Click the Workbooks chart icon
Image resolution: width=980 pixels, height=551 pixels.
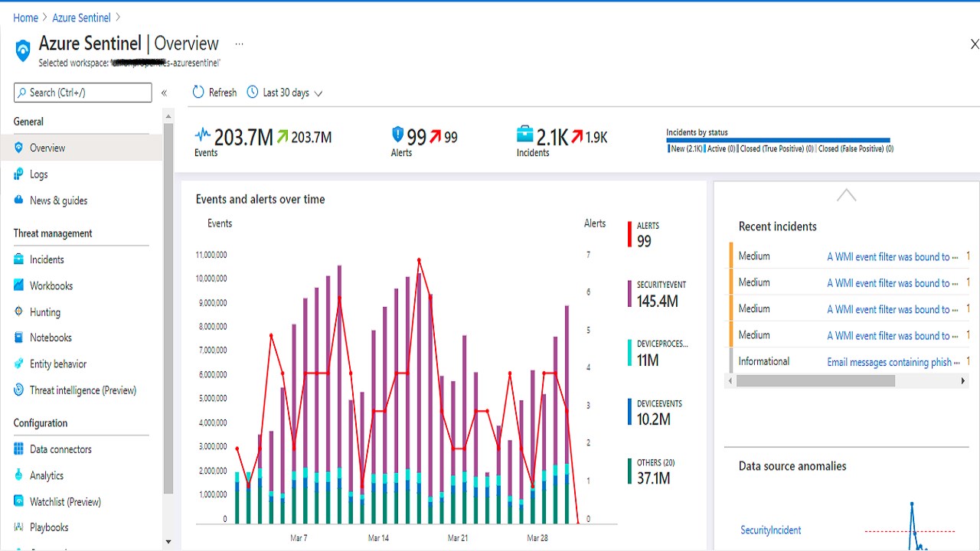19,285
